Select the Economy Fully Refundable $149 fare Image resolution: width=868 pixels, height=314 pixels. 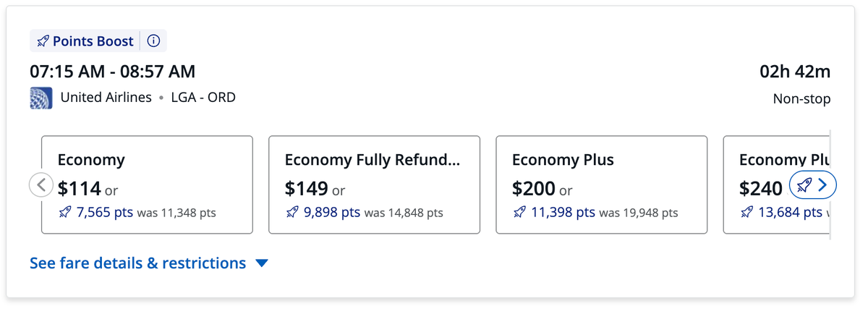(x=374, y=184)
